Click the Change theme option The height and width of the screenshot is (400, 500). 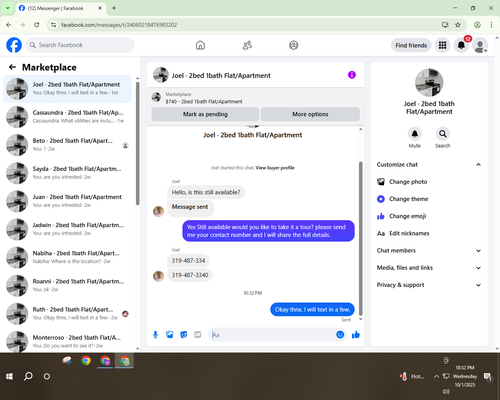click(x=429, y=199)
